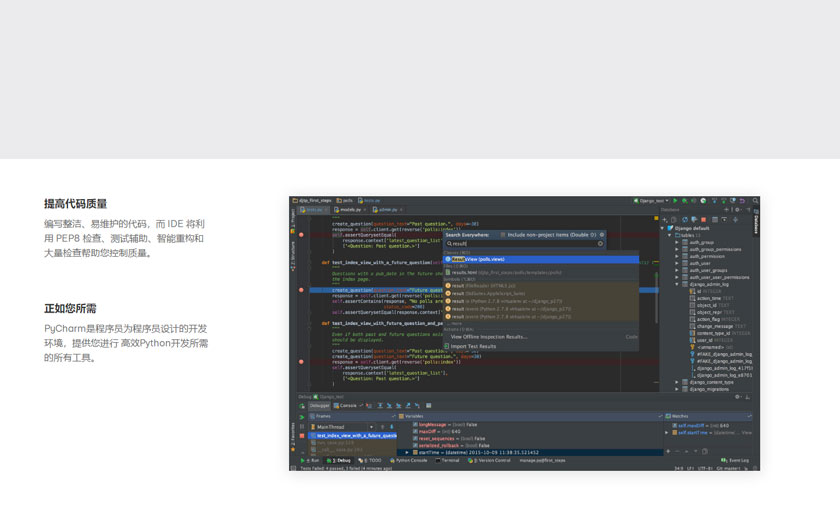Screen dimensions: 840x530
Task: Click View Offline Inspection Results action
Action: point(541,337)
